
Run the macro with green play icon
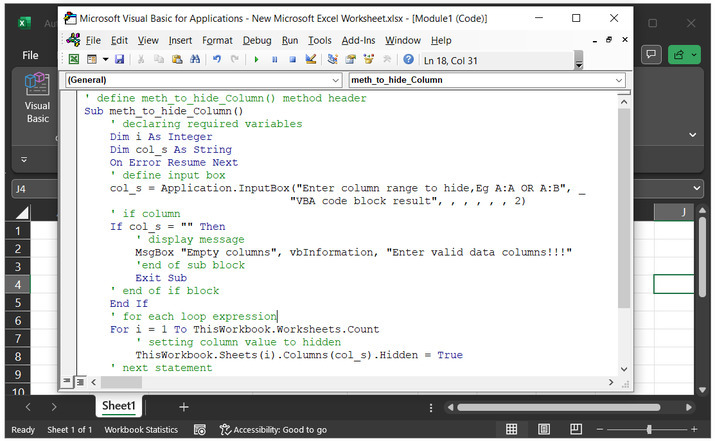[x=256, y=59]
